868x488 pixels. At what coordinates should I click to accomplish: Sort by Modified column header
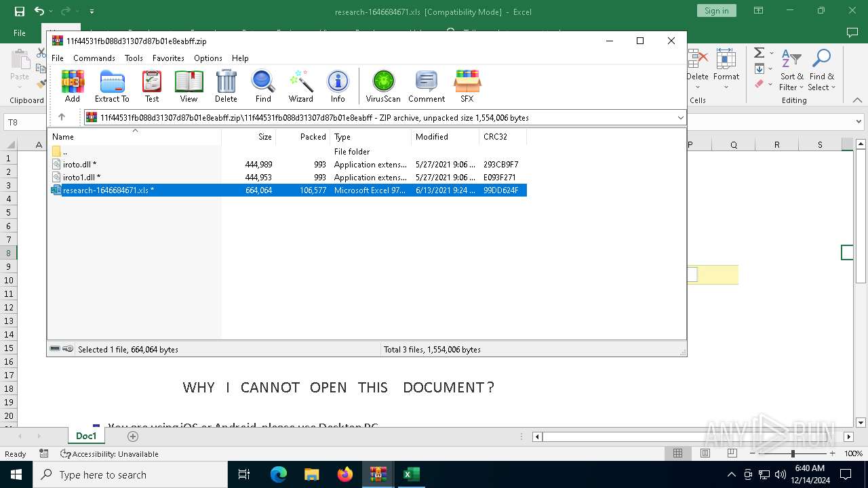(445, 136)
